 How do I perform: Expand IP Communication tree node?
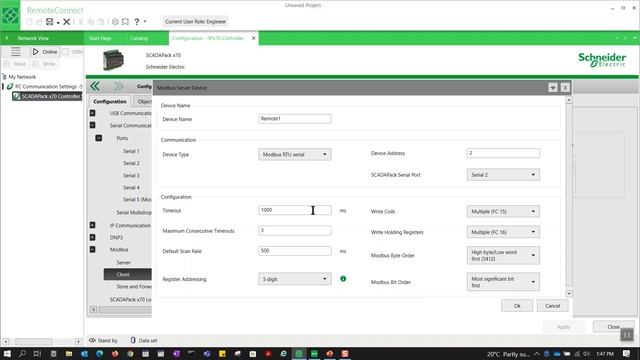pyautogui.click(x=93, y=225)
